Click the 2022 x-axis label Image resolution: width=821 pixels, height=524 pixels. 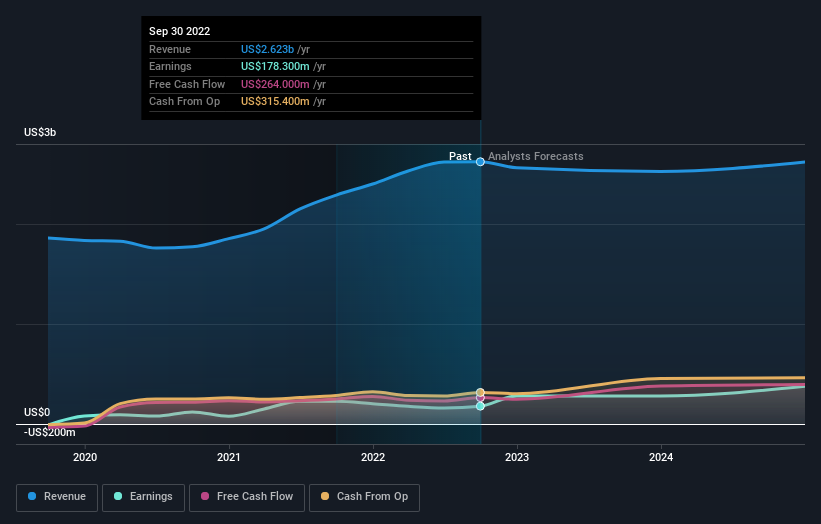point(373,457)
